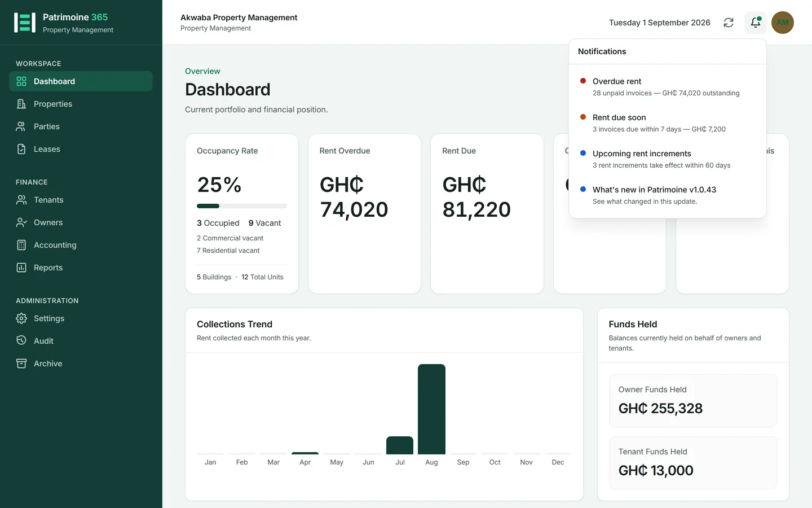Open What's new in Patrimoine notification
The image size is (812, 508).
pyautogui.click(x=668, y=195)
